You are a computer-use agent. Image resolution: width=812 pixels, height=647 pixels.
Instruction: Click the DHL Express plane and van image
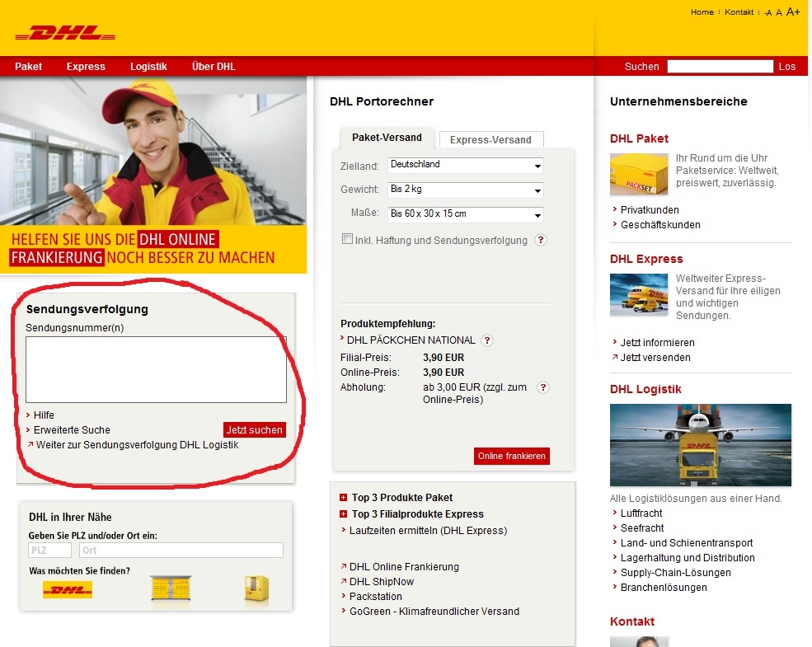639,295
